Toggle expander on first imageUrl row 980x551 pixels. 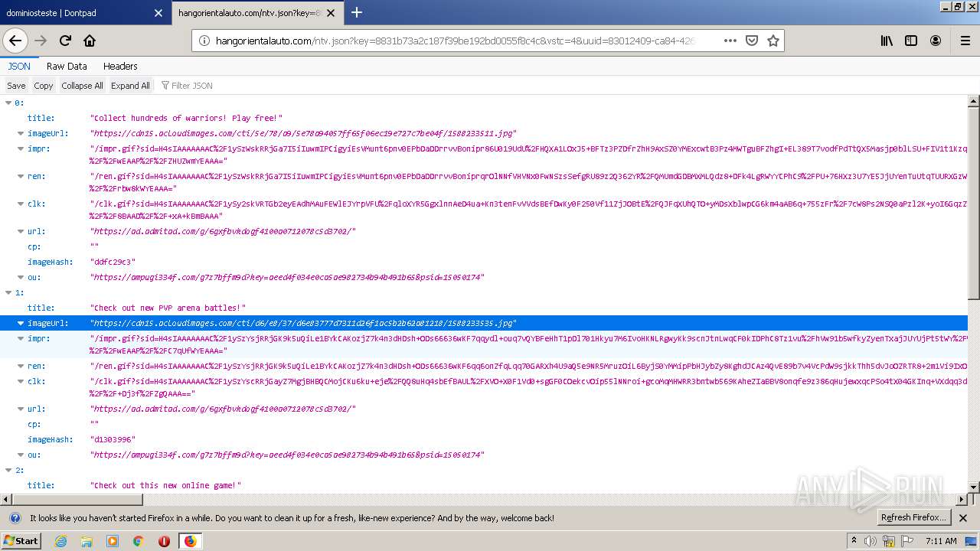point(21,133)
